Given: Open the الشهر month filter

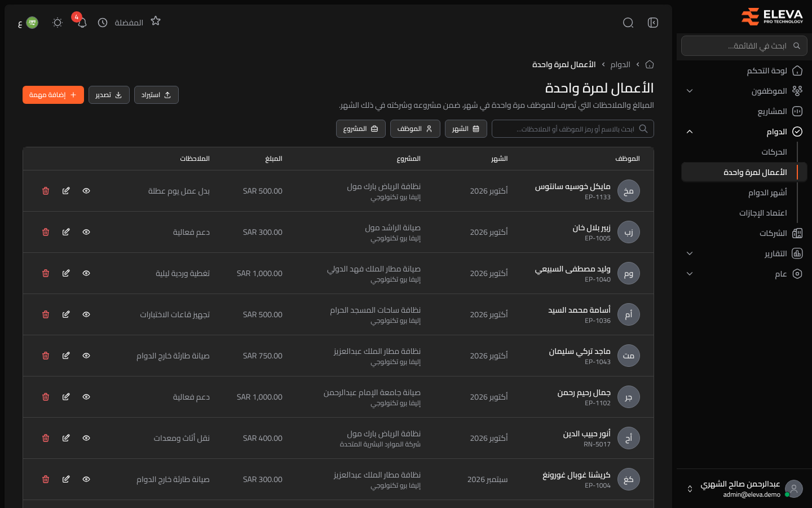Looking at the screenshot, I should [466, 129].
